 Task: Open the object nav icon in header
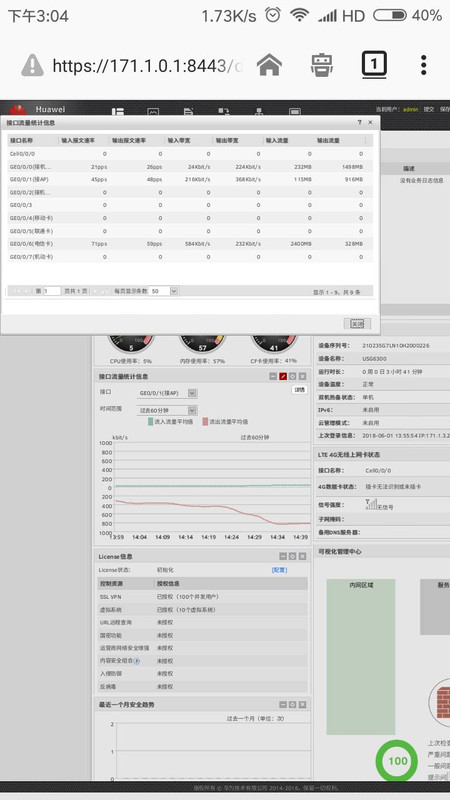coord(223,112)
